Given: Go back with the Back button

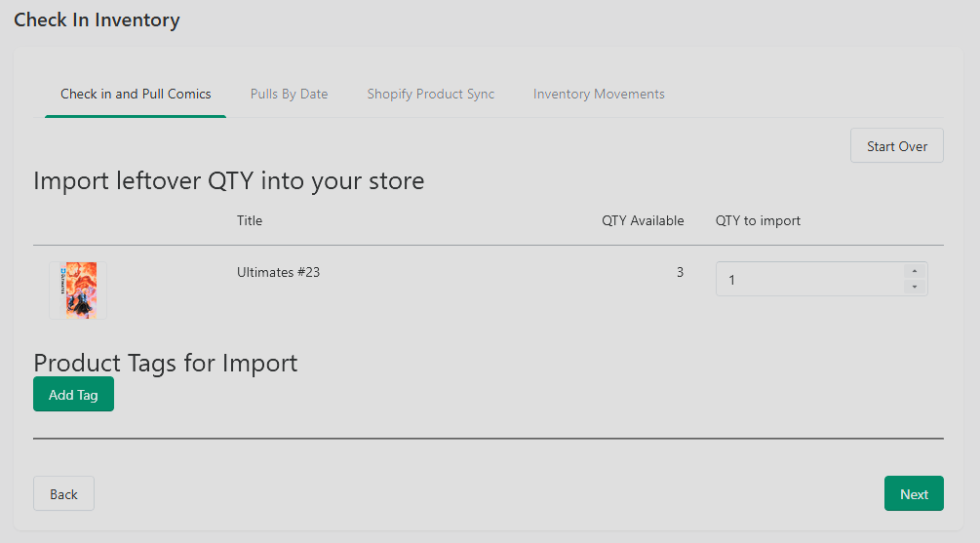Looking at the screenshot, I should (x=63, y=493).
